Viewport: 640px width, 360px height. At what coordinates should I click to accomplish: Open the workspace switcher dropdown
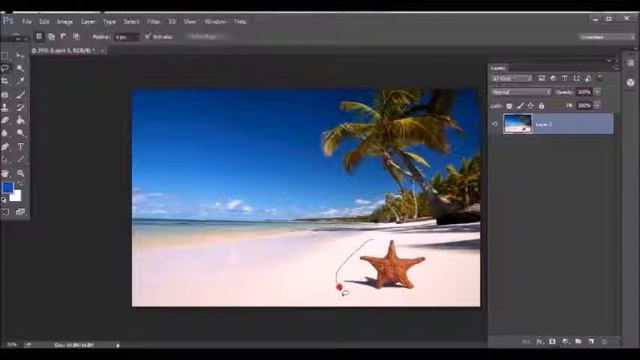pos(607,37)
